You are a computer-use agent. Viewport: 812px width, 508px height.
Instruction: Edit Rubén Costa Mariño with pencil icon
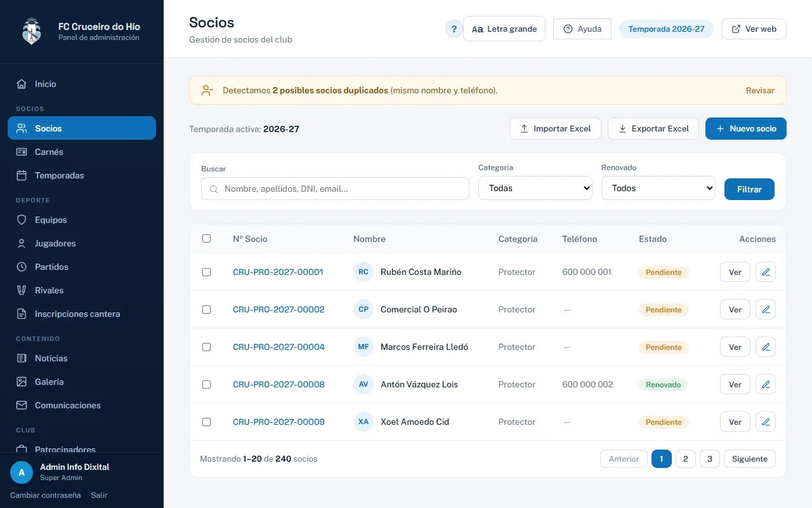tap(766, 272)
